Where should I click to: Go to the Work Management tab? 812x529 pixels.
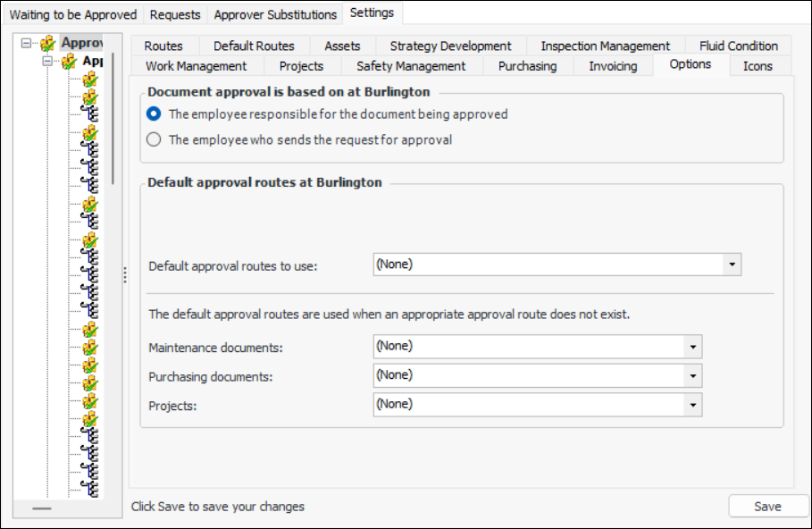(196, 66)
